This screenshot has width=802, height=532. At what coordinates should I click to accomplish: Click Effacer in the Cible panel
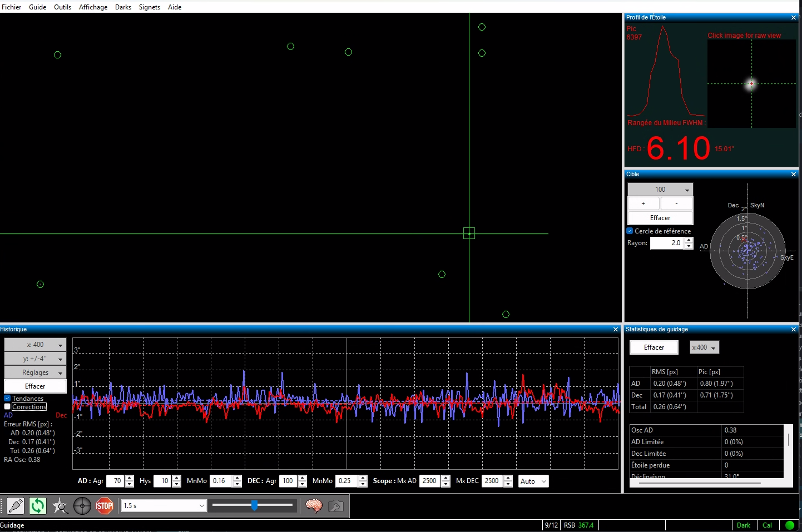coord(660,218)
